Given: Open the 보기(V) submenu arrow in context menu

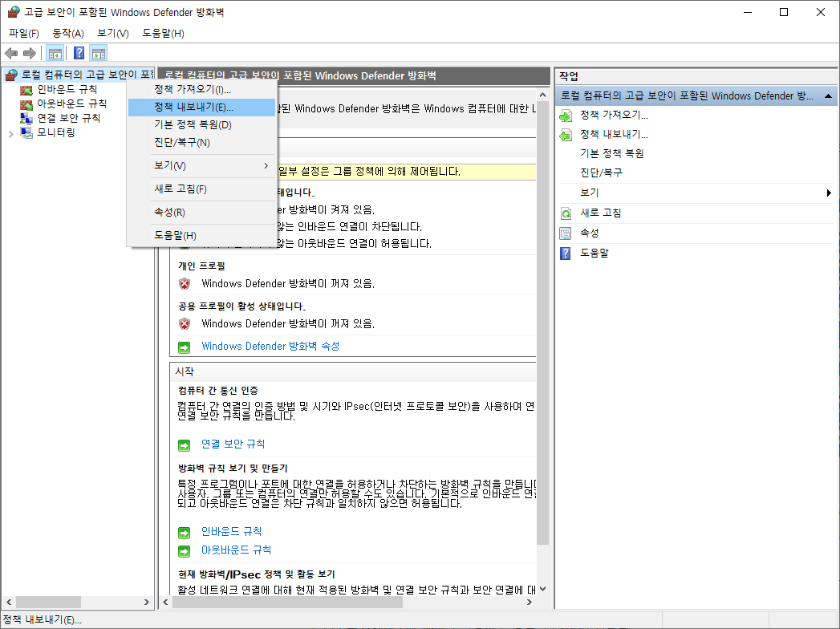Looking at the screenshot, I should 266,166.
